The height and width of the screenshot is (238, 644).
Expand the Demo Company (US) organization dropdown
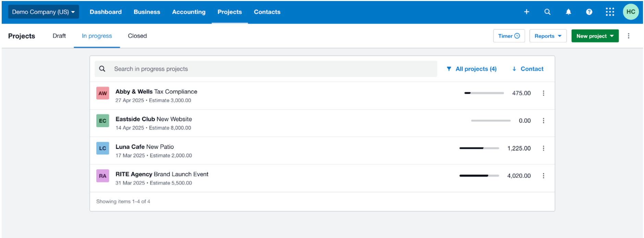44,12
